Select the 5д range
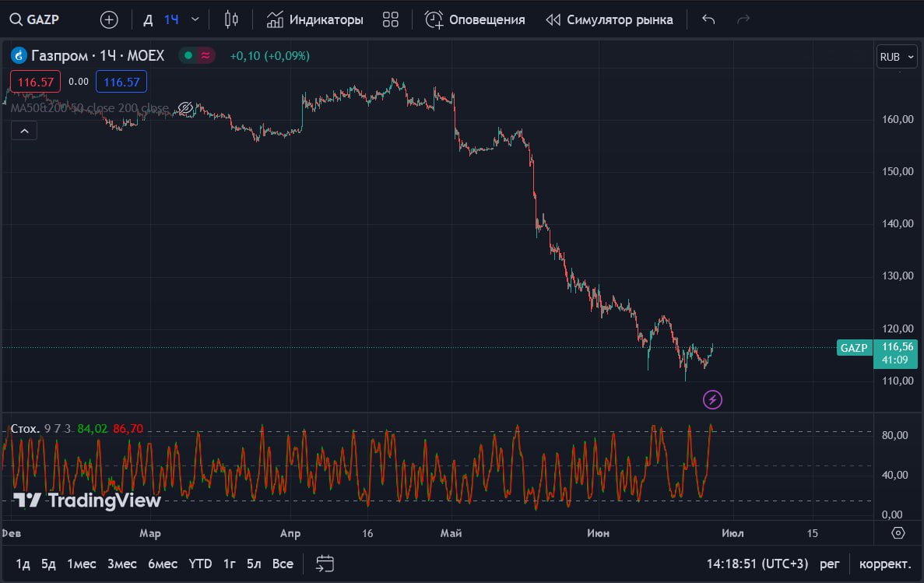Viewport: 924px width, 583px height. (x=48, y=564)
